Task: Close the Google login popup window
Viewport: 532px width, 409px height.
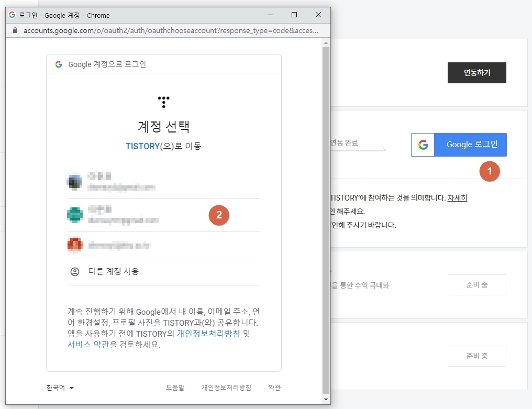Action: pos(318,15)
